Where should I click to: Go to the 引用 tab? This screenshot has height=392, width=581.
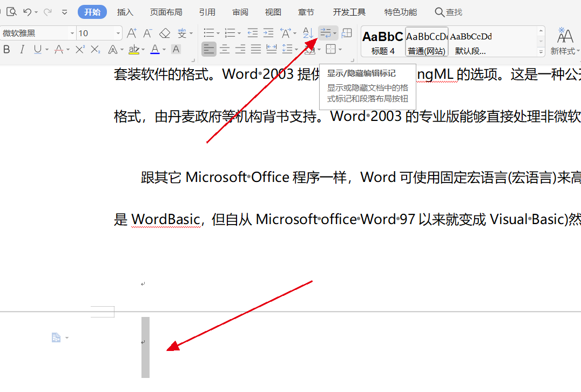pos(207,12)
